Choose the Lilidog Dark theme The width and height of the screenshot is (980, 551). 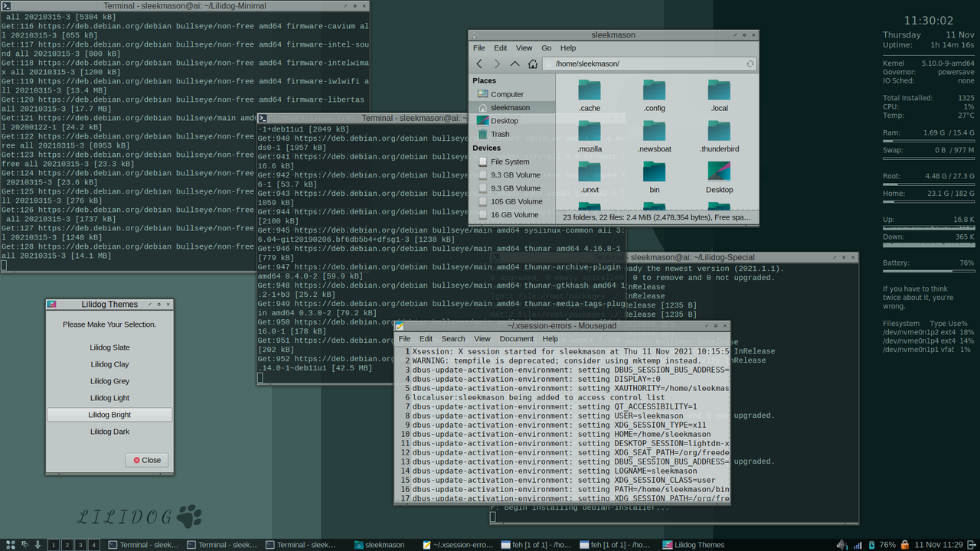(x=109, y=432)
